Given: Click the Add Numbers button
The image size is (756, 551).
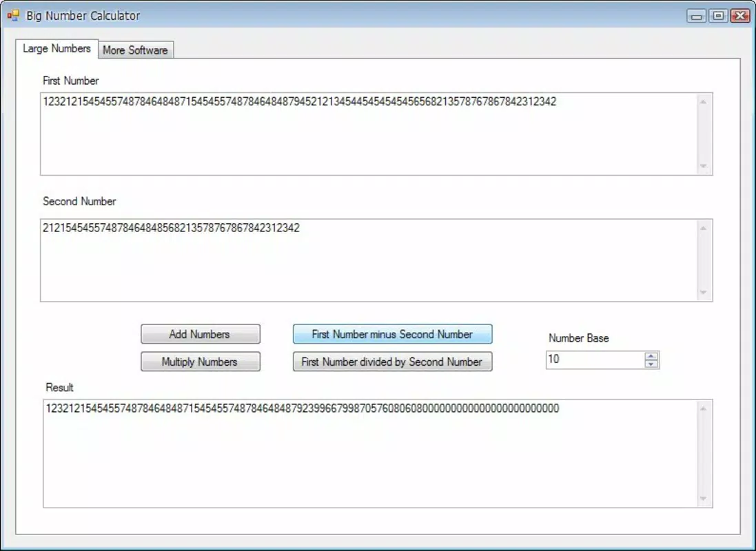Looking at the screenshot, I should (200, 334).
